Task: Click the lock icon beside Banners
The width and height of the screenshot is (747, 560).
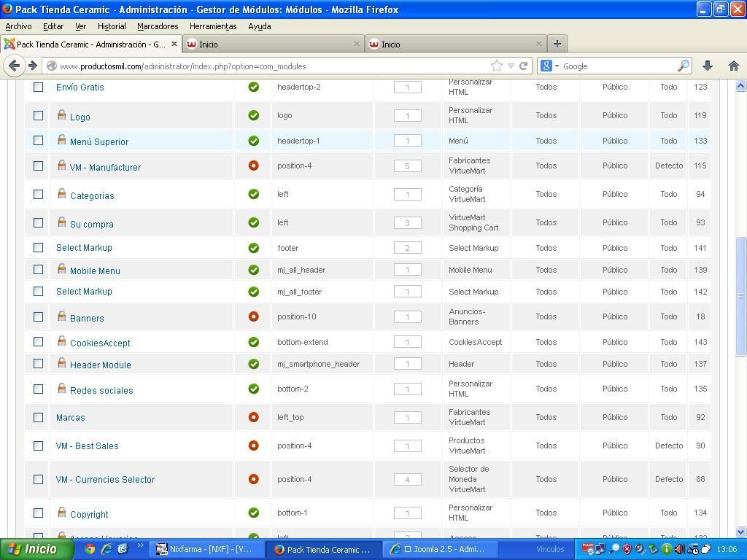Action: pyautogui.click(x=61, y=316)
